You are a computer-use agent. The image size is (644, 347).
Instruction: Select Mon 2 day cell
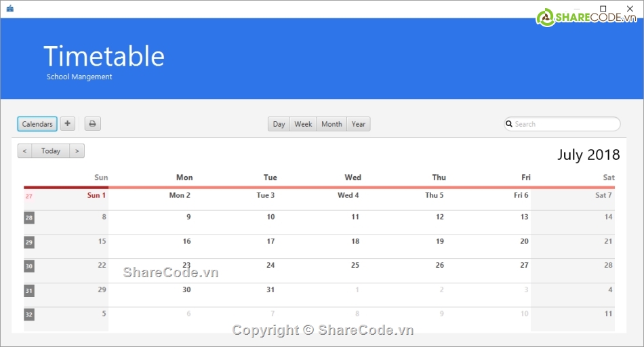[x=180, y=195]
